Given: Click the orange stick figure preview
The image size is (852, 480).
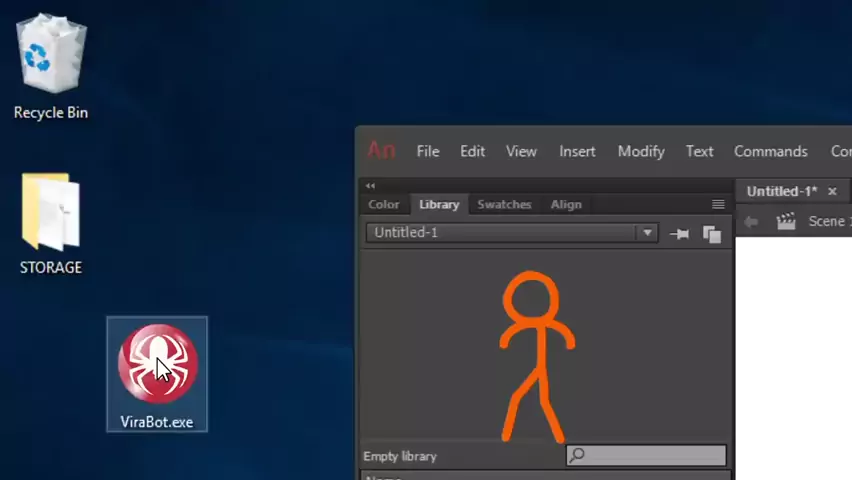Looking at the screenshot, I should click(537, 355).
